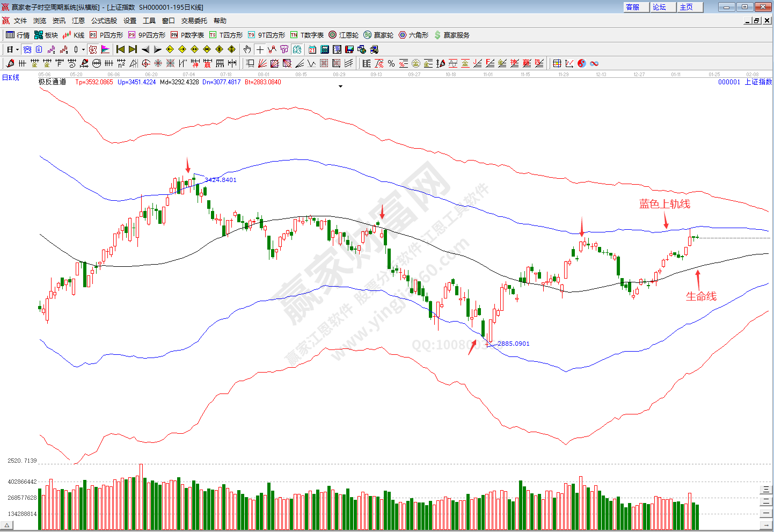This screenshot has width=774, height=532.
Task: Click the yin-yang icon in toolbar
Action: 582,63
